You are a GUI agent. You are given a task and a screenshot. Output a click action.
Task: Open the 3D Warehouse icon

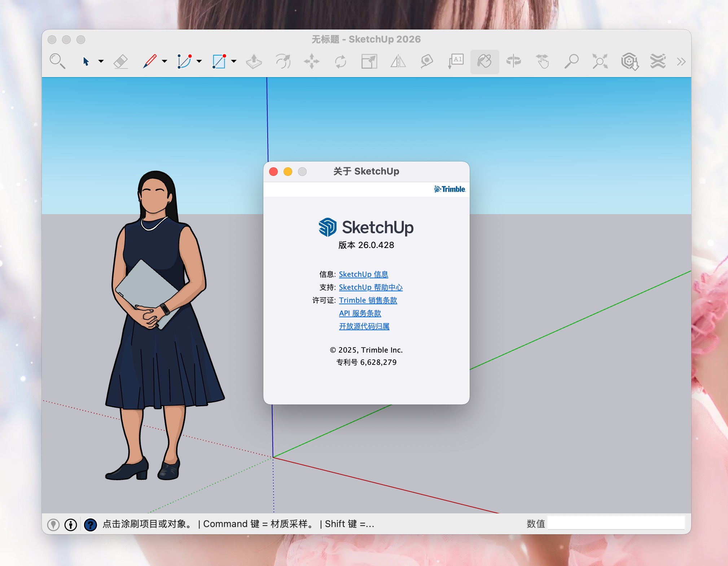[630, 61]
